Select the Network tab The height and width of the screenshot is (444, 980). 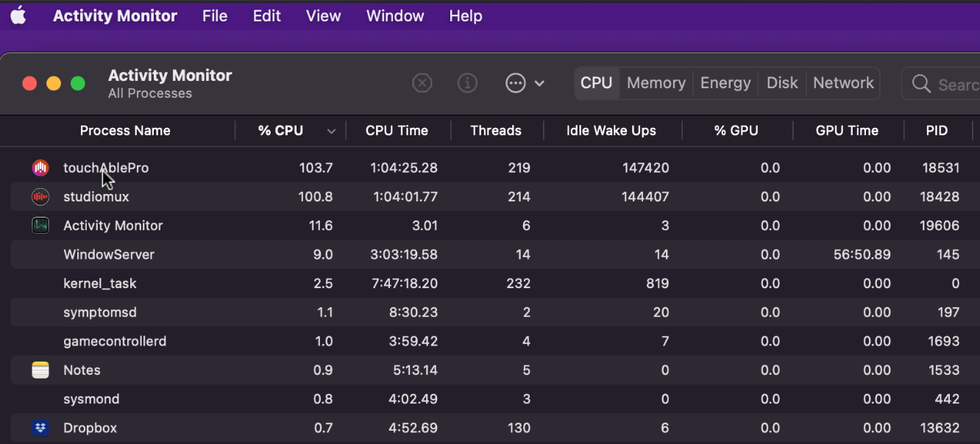point(843,83)
